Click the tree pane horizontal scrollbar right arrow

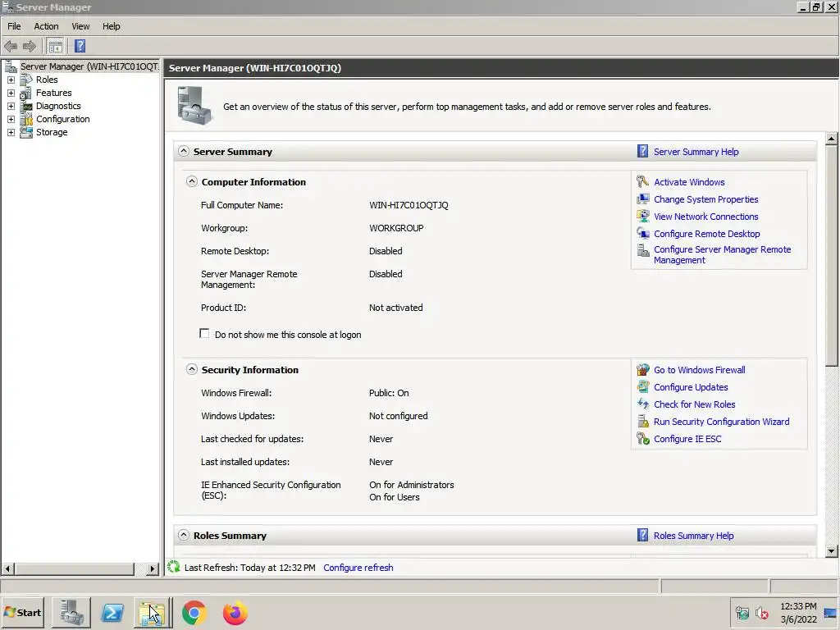coord(153,568)
